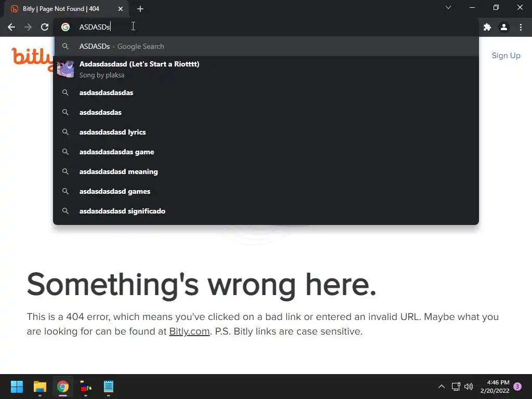Open the Chrome three-dot menu
Viewport: 532px width, 399px height.
point(521,27)
